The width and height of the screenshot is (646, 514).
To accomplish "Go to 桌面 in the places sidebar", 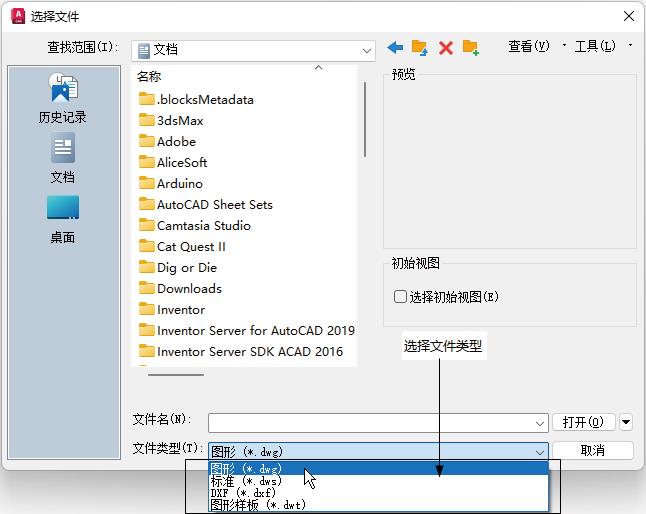I will [x=63, y=220].
